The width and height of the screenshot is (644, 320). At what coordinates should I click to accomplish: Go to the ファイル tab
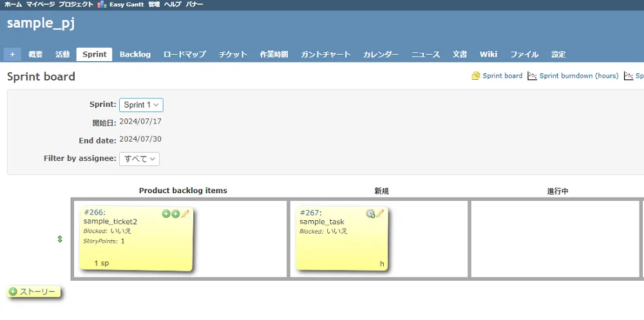[x=524, y=54]
